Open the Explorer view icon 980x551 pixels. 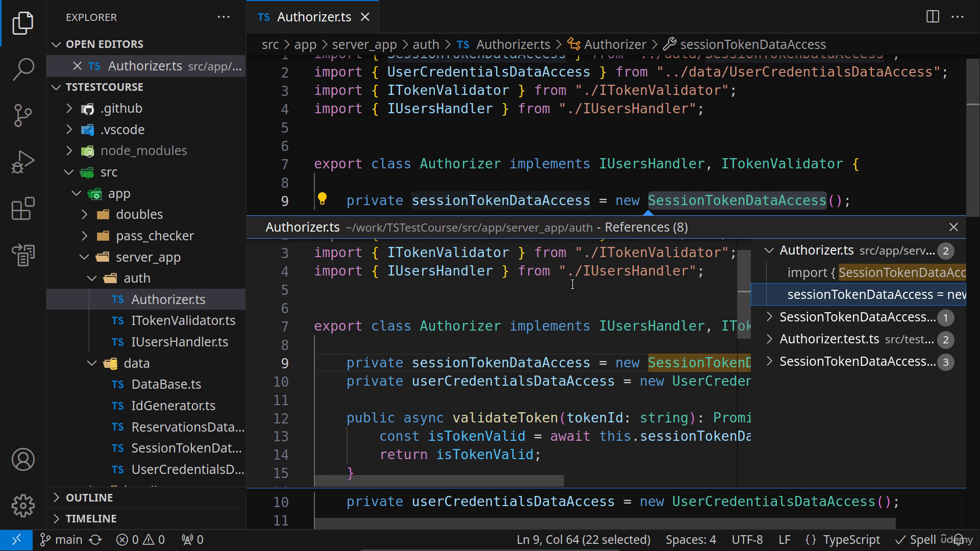point(23,23)
